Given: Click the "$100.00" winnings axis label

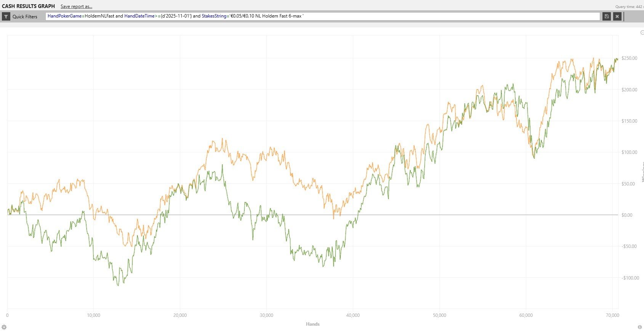Looking at the screenshot, I should (x=630, y=152).
